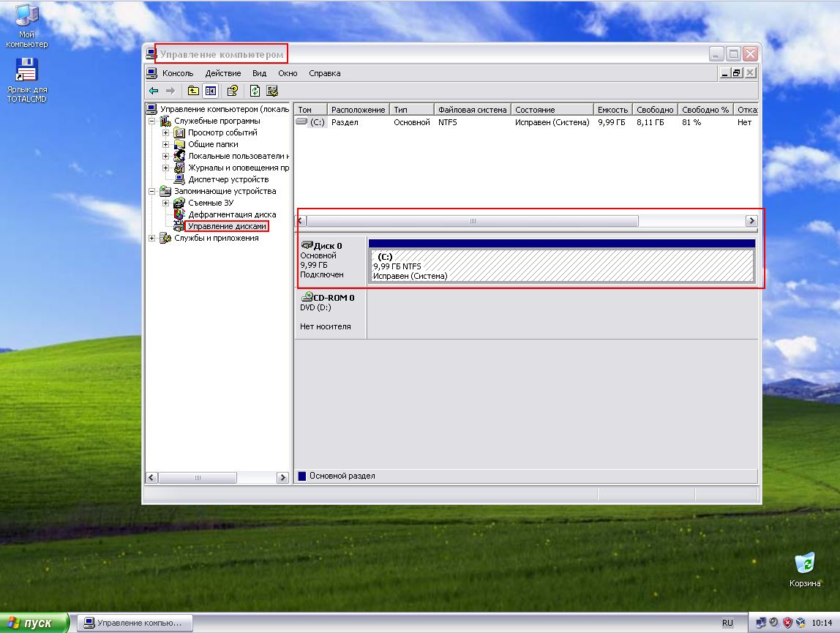Image resolution: width=840 pixels, height=633 pixels.
Task: Click the Локальные пользователи icon
Action: tap(179, 156)
